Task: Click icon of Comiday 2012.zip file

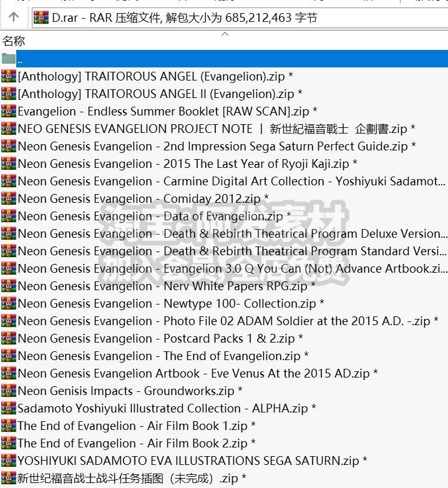Action: click(8, 198)
